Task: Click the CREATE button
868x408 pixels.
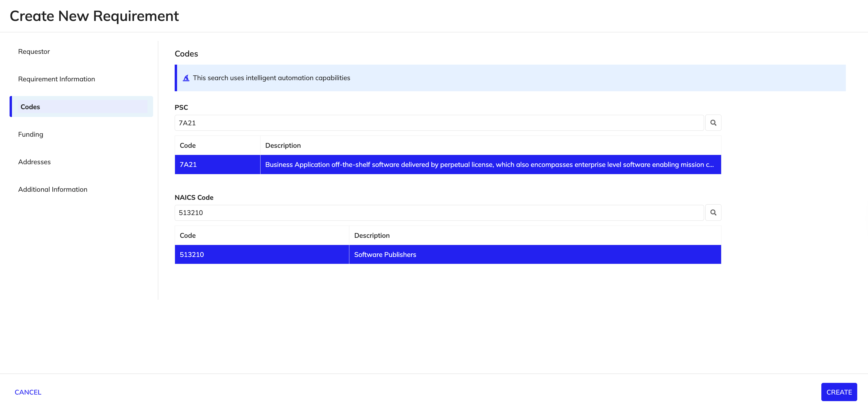Action: (839, 392)
